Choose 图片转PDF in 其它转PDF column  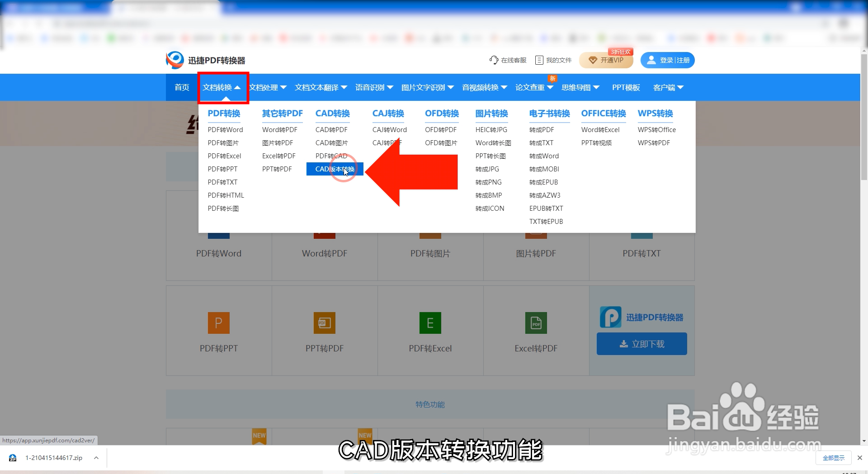[x=278, y=143]
